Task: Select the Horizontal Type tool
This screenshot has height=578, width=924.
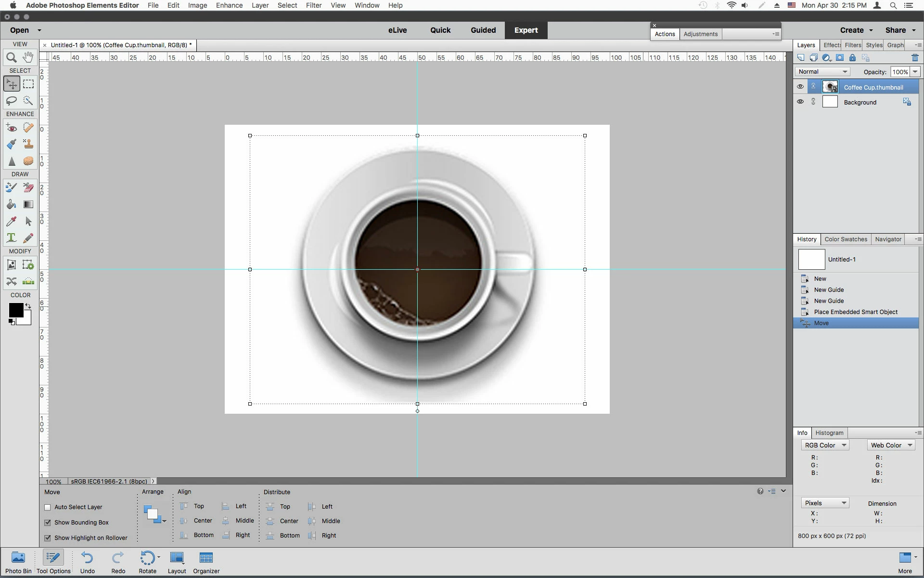Action: [12, 238]
